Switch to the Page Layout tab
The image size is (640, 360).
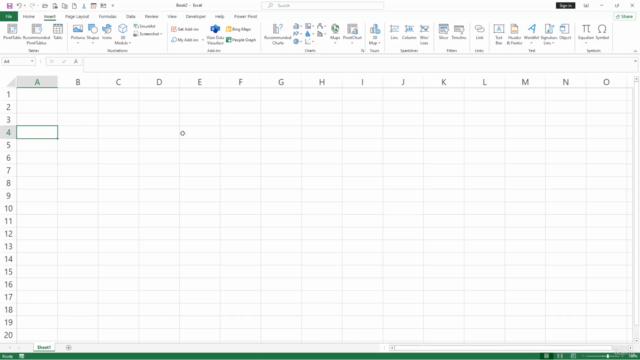[x=77, y=16]
